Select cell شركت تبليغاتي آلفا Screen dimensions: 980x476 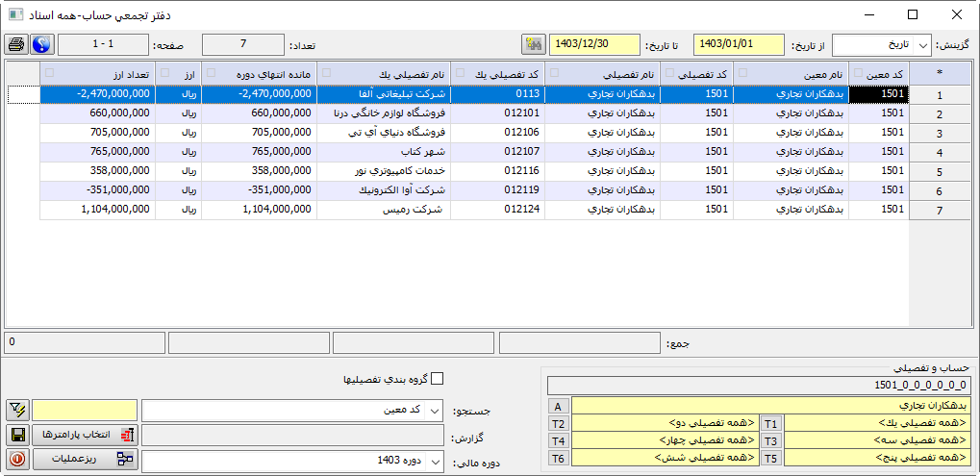click(x=384, y=93)
